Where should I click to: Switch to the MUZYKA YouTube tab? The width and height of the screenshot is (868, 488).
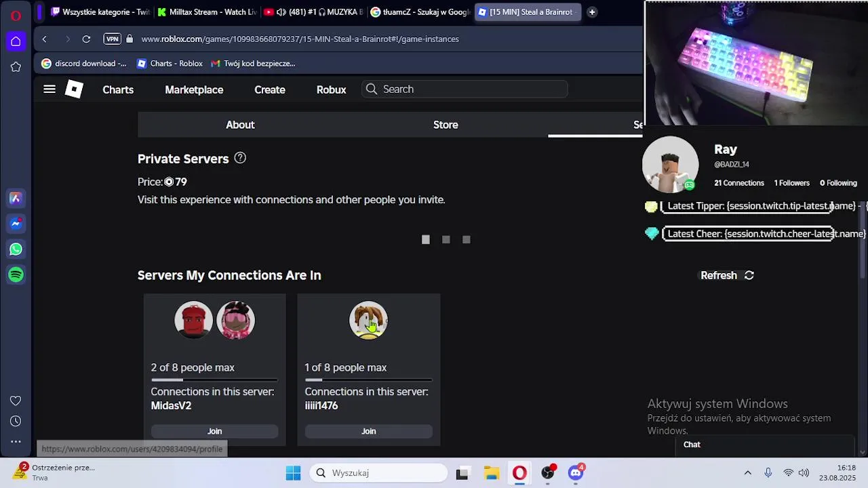point(313,12)
